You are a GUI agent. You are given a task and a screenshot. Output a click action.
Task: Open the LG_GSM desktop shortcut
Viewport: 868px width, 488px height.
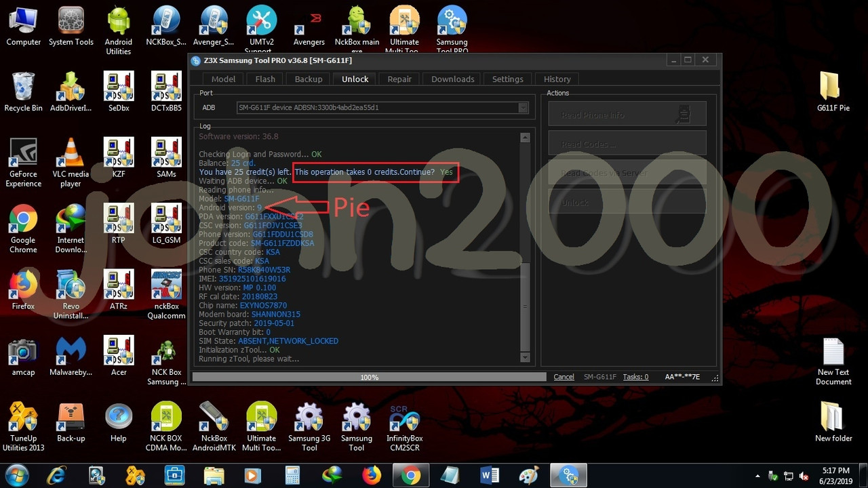pyautogui.click(x=166, y=224)
